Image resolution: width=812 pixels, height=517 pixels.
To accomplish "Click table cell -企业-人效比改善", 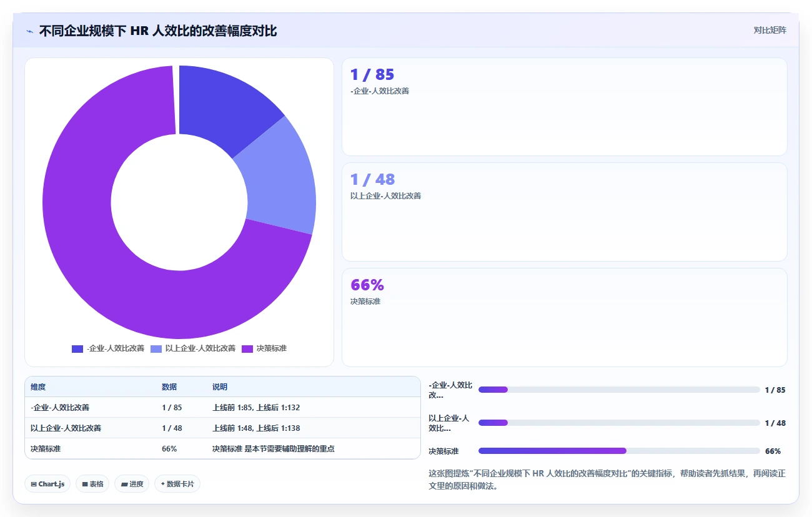I will coord(60,408).
